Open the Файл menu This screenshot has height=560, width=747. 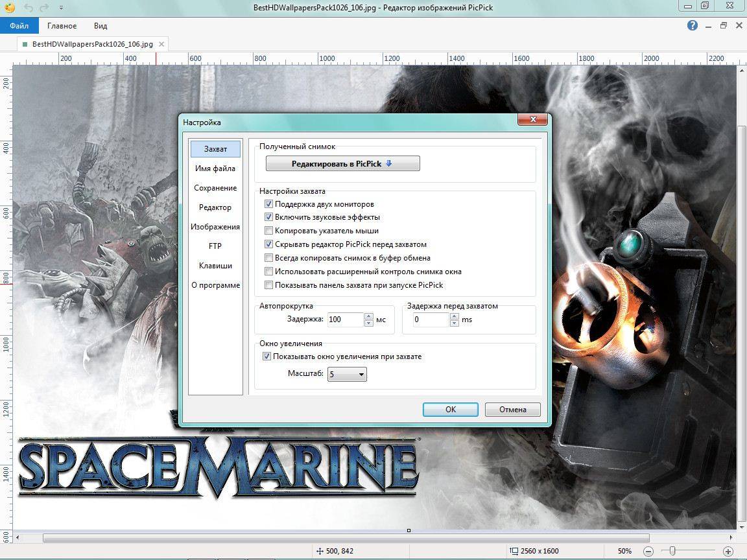[x=19, y=26]
